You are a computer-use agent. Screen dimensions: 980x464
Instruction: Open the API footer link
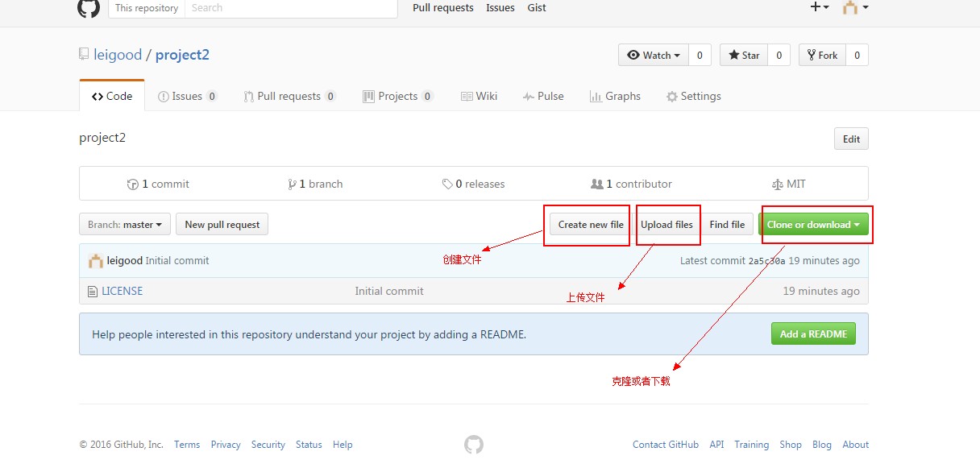click(716, 445)
